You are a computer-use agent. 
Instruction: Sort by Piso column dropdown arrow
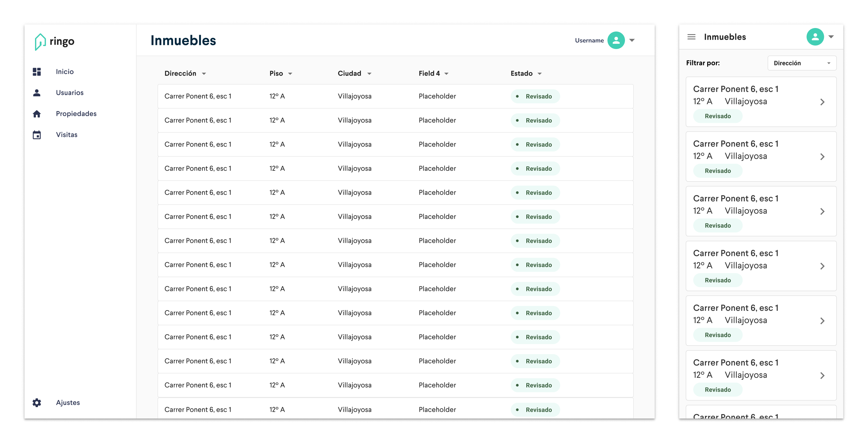[x=290, y=74]
